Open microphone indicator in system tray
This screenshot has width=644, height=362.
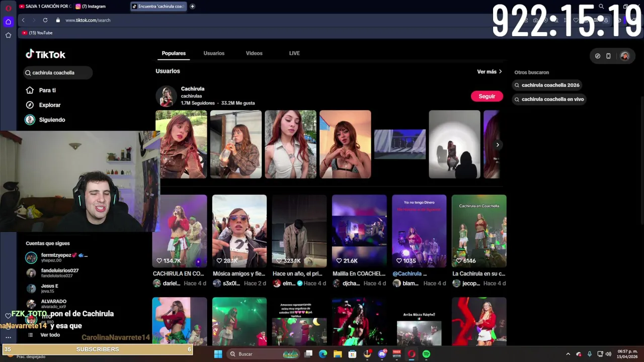[589, 354]
